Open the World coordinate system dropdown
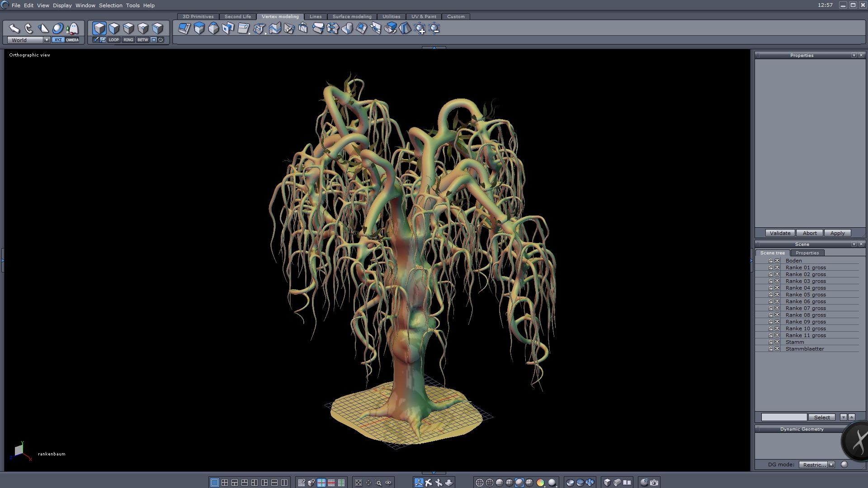 [46, 40]
